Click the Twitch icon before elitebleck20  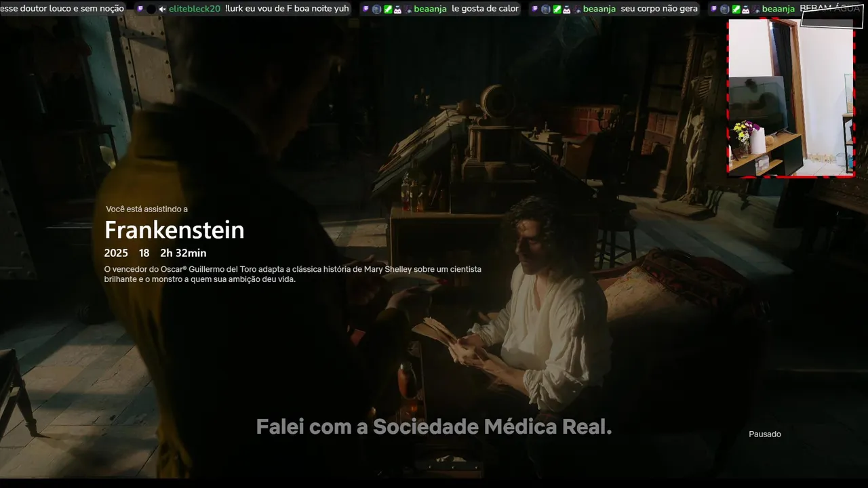140,9
